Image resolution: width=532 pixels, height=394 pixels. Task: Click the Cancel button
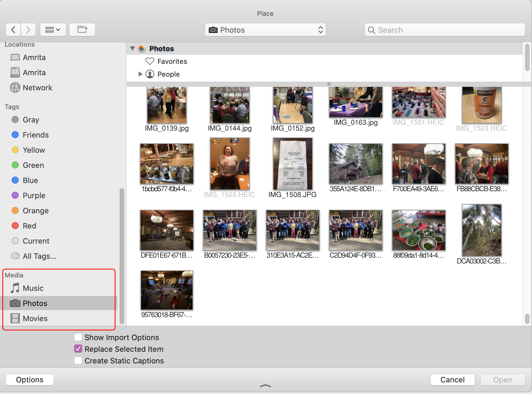click(452, 379)
